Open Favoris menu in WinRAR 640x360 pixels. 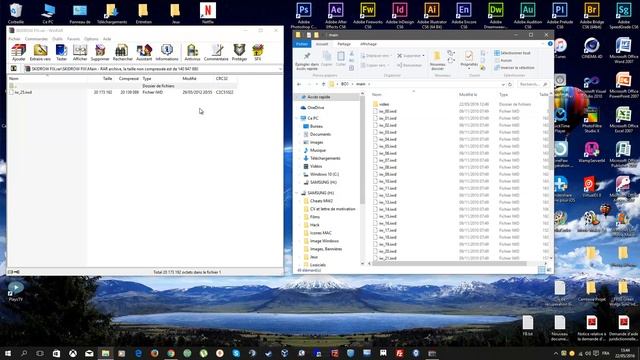click(73, 39)
